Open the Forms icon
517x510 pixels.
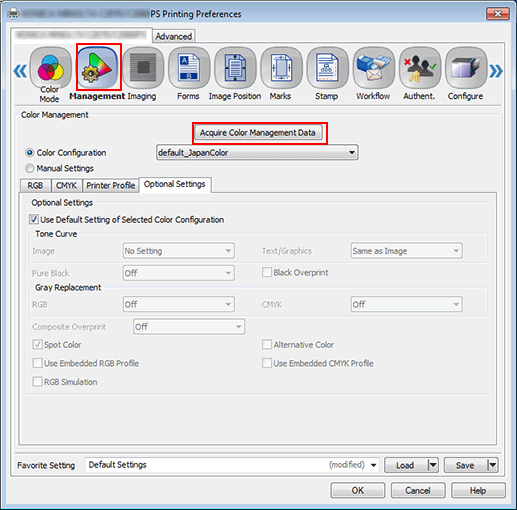click(189, 68)
